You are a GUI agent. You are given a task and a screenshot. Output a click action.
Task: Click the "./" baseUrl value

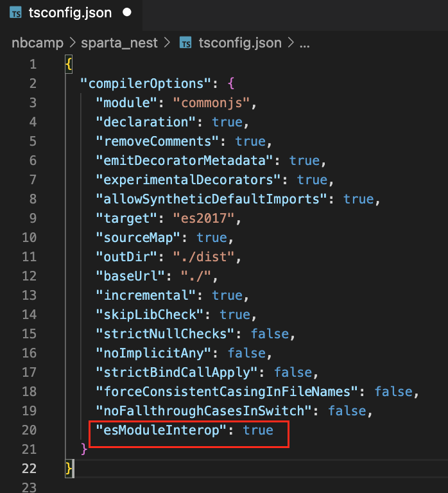click(x=196, y=276)
